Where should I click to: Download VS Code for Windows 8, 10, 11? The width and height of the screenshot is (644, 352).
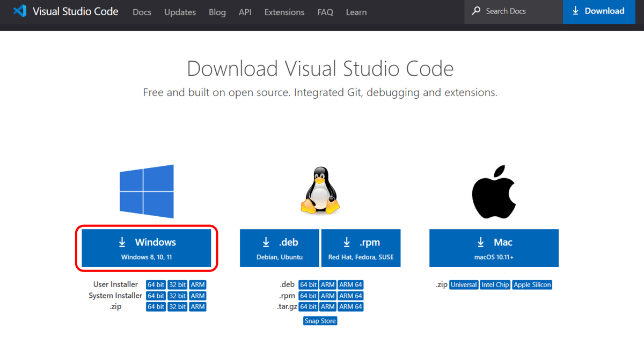tap(147, 248)
